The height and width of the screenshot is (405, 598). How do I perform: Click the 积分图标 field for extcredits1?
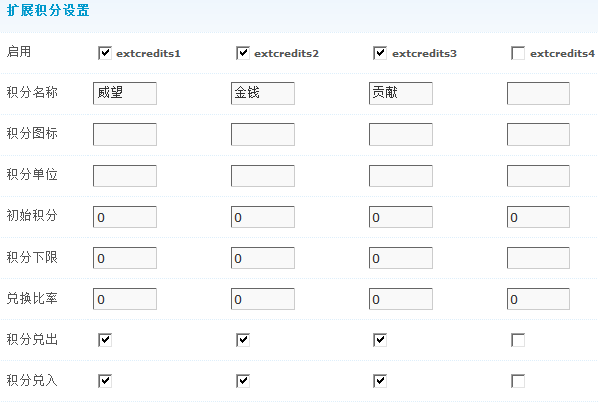click(x=125, y=134)
